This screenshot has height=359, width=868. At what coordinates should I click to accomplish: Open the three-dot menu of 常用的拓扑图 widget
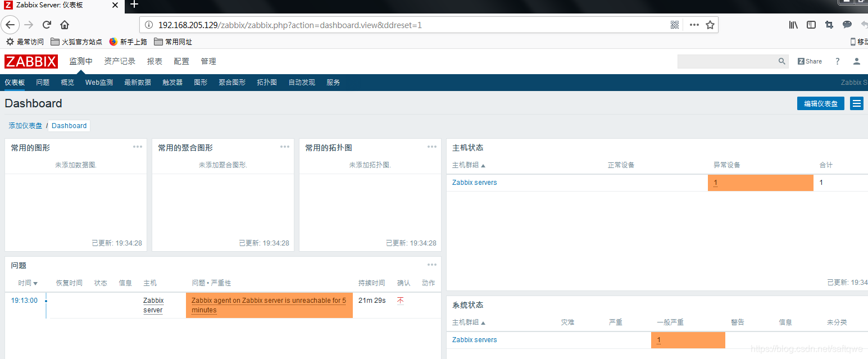click(x=432, y=147)
